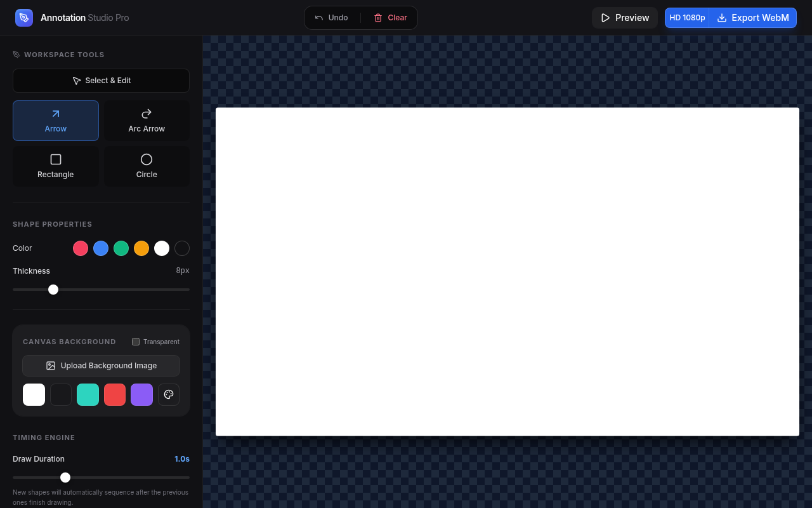Open the custom background color picker
This screenshot has width=812, height=508.
click(x=169, y=394)
